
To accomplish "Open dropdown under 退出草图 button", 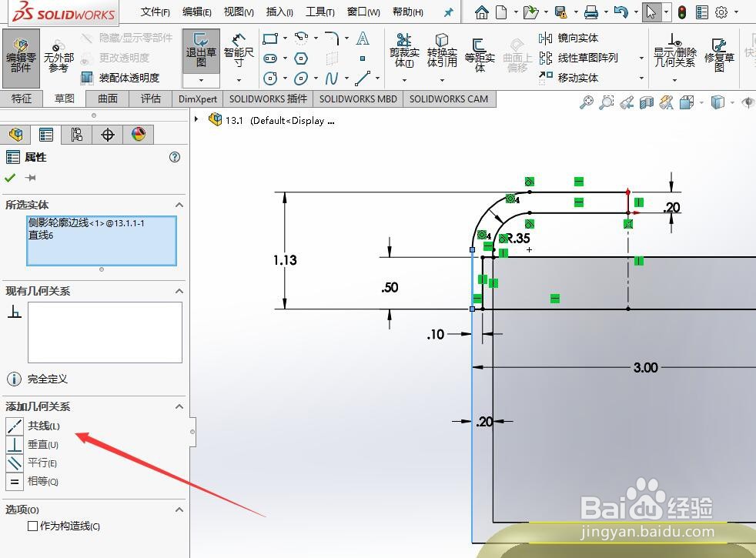I will point(201,80).
